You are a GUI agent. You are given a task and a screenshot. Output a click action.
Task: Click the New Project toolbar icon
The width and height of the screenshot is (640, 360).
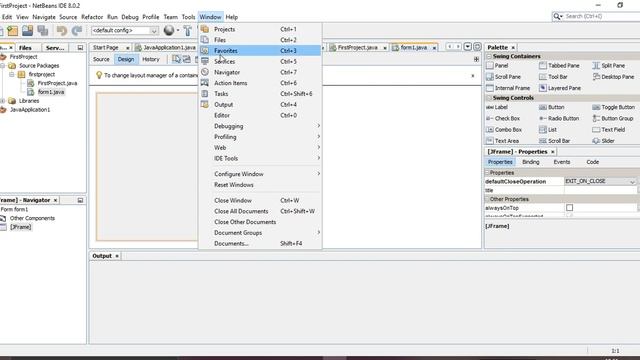point(12,31)
